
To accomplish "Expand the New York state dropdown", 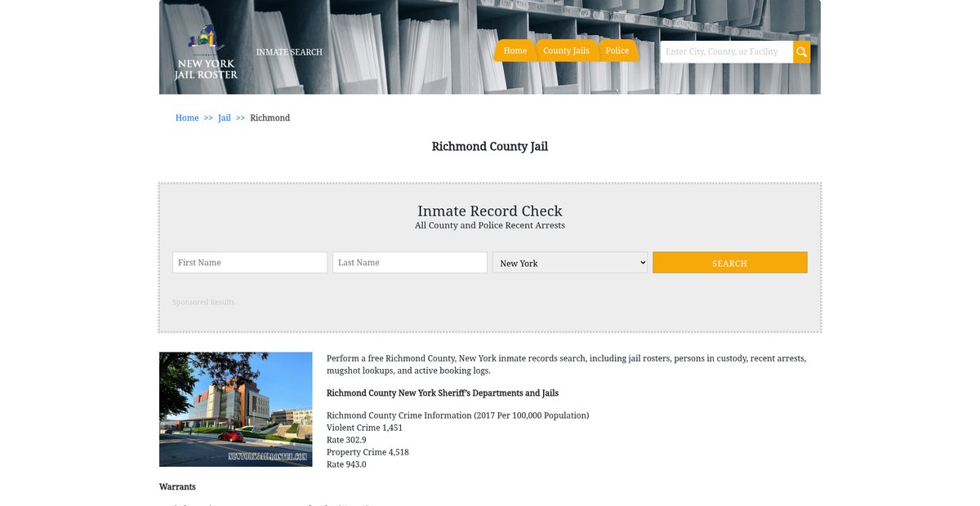I will pos(570,263).
